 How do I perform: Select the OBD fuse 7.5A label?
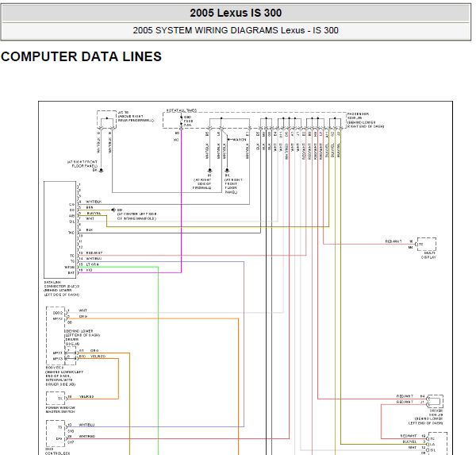point(188,121)
